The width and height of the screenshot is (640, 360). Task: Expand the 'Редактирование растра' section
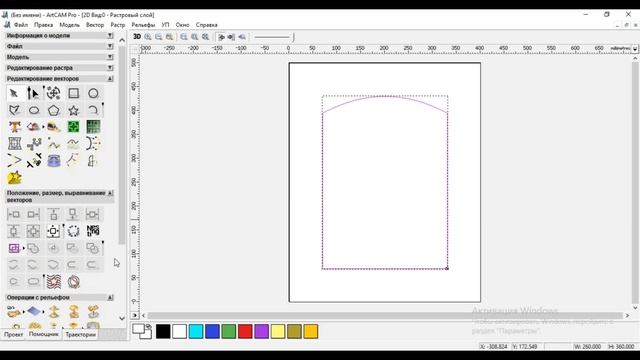click(110, 68)
